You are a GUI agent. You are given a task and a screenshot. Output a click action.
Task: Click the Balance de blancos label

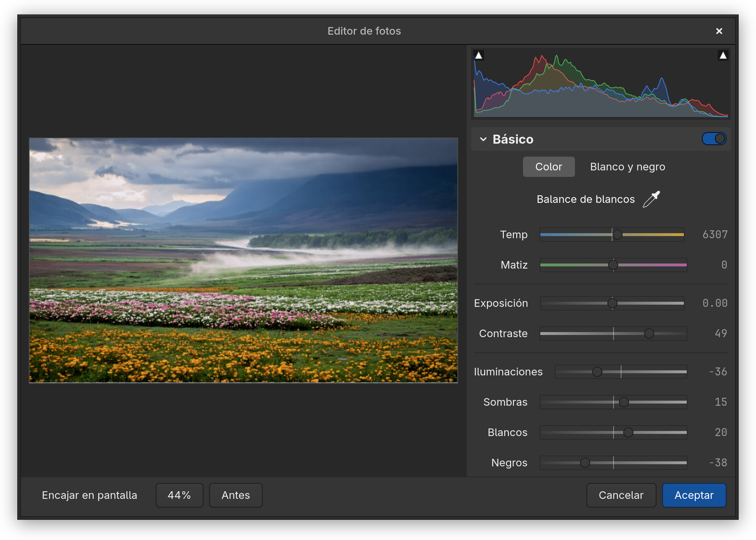click(x=586, y=199)
